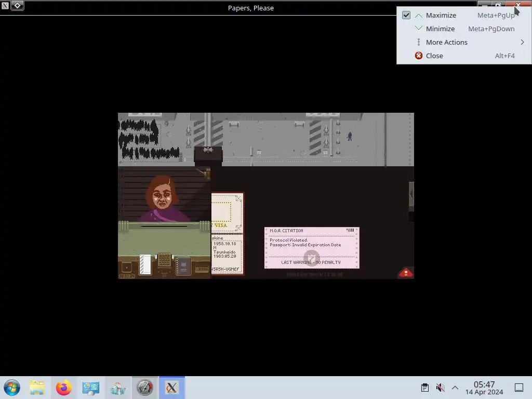Expand the More Actions submenu
532x399 pixels.
point(464,42)
